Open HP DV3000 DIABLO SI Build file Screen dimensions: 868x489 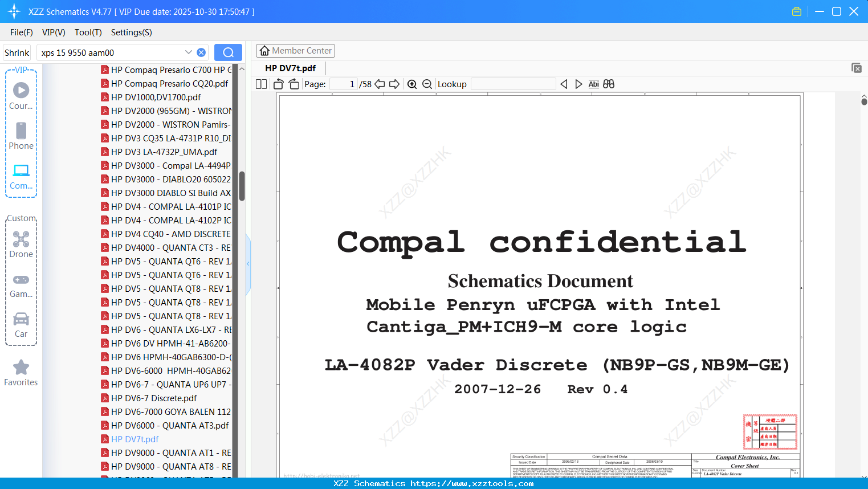tap(166, 193)
